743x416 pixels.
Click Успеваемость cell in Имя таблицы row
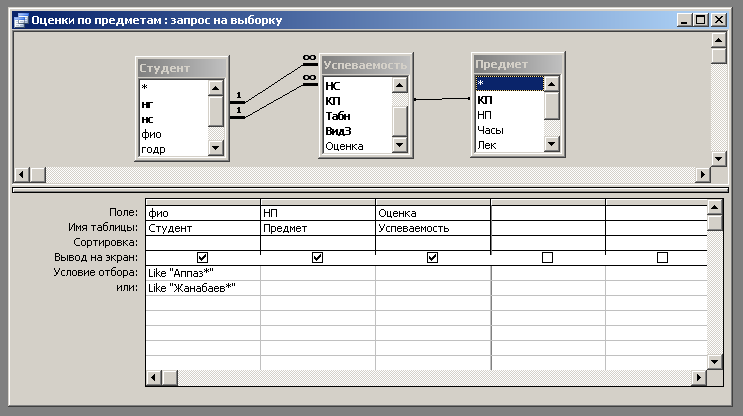(x=433, y=228)
